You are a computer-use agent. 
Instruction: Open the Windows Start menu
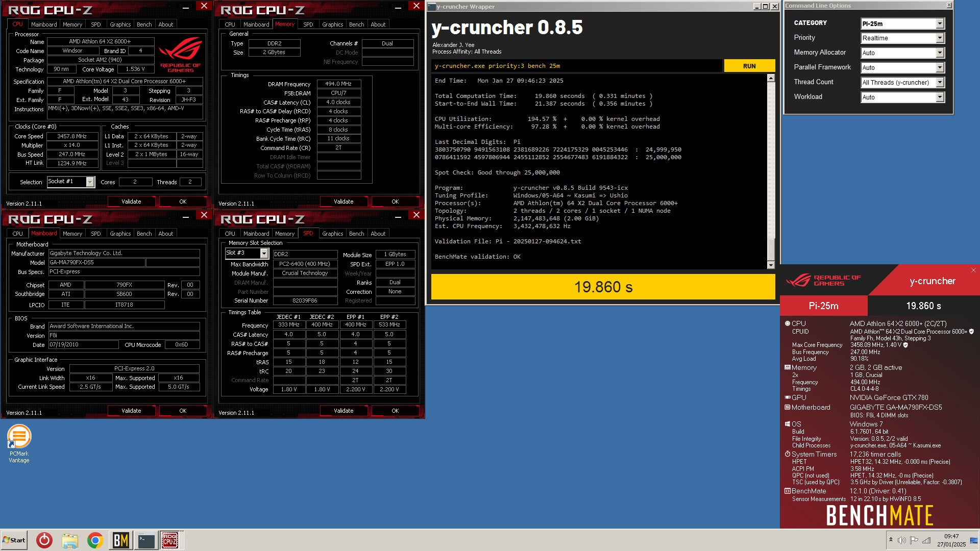tap(14, 540)
